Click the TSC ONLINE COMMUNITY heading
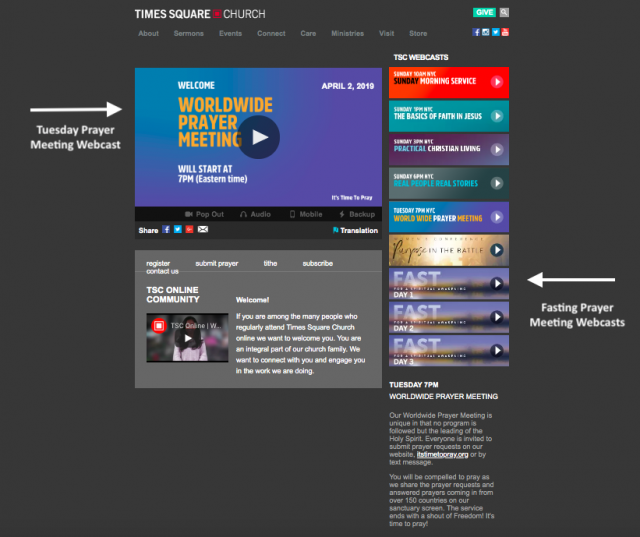This screenshot has height=537, width=640. [x=173, y=295]
